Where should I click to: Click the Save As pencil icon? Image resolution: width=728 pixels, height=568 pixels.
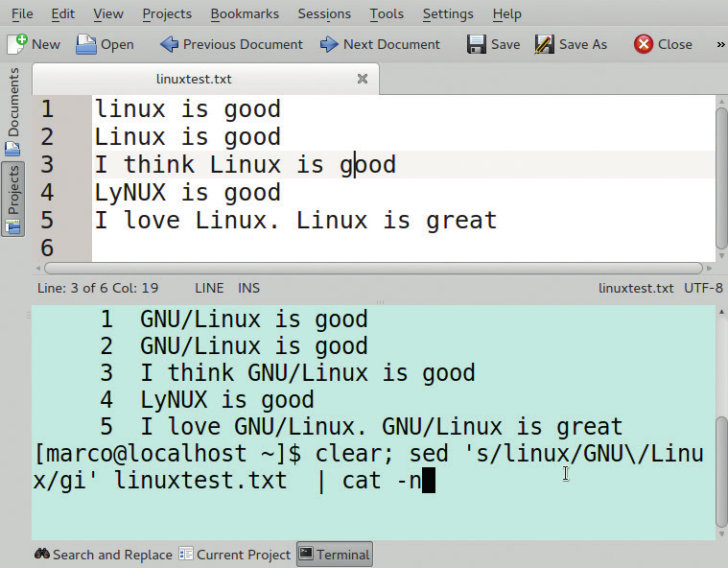[544, 44]
